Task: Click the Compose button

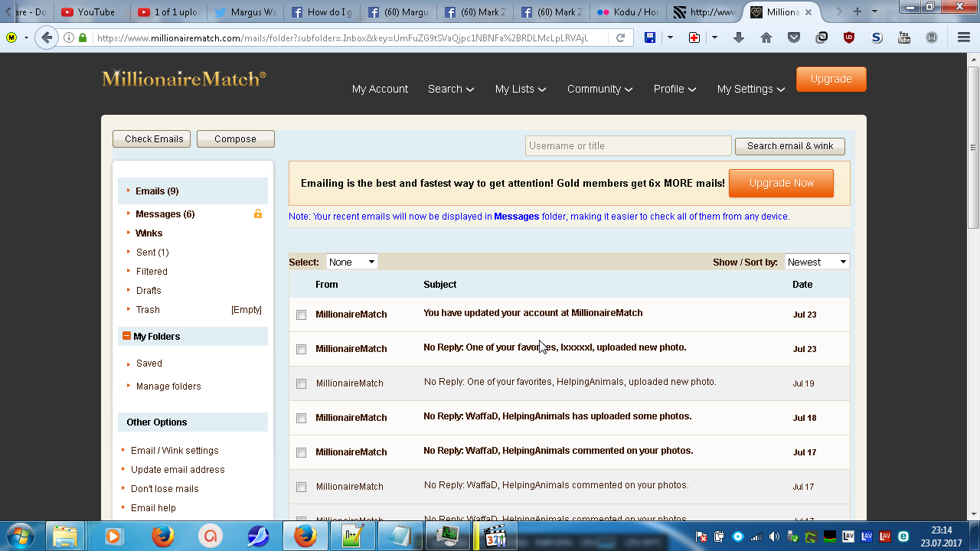Action: click(236, 139)
